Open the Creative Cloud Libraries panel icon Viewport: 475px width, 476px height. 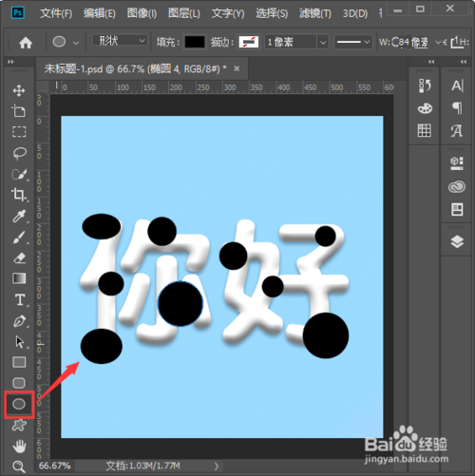pos(457,187)
